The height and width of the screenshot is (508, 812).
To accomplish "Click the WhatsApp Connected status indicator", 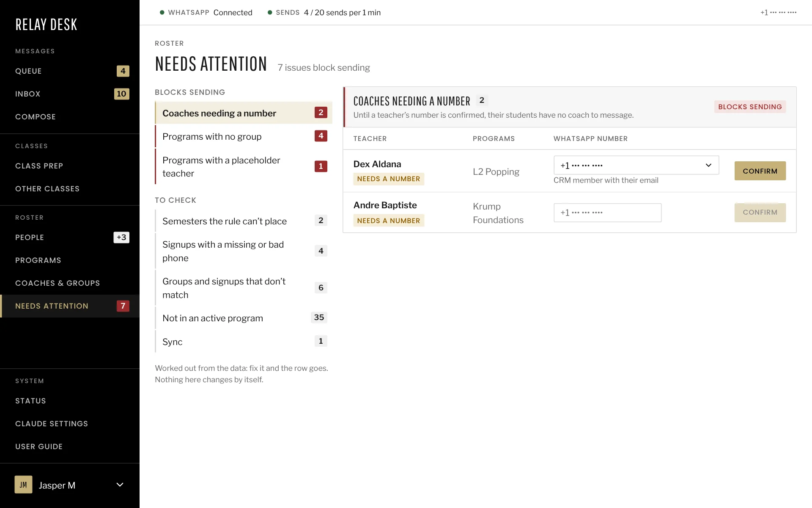I will coord(206,13).
